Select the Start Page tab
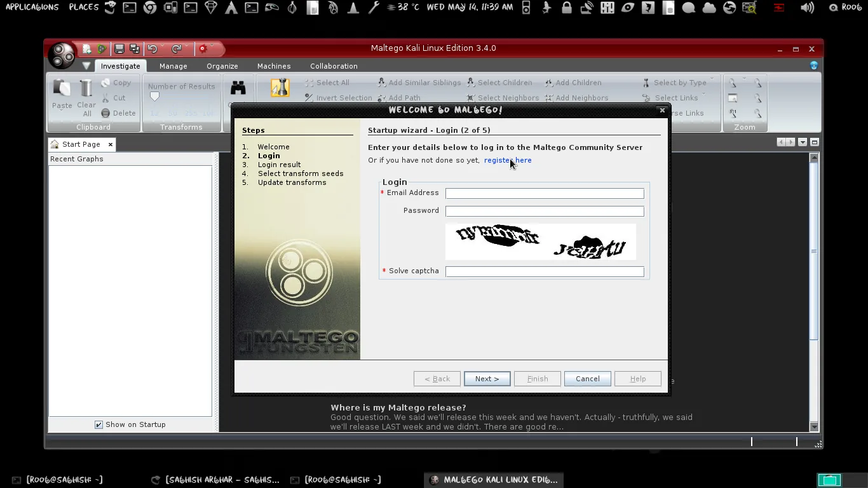The width and height of the screenshot is (868, 488). [81, 144]
